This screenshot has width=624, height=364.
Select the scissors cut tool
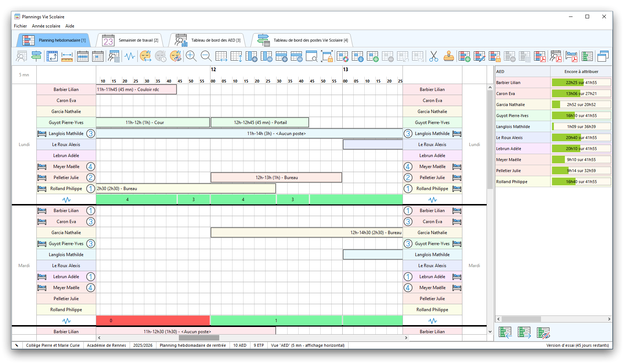(434, 56)
